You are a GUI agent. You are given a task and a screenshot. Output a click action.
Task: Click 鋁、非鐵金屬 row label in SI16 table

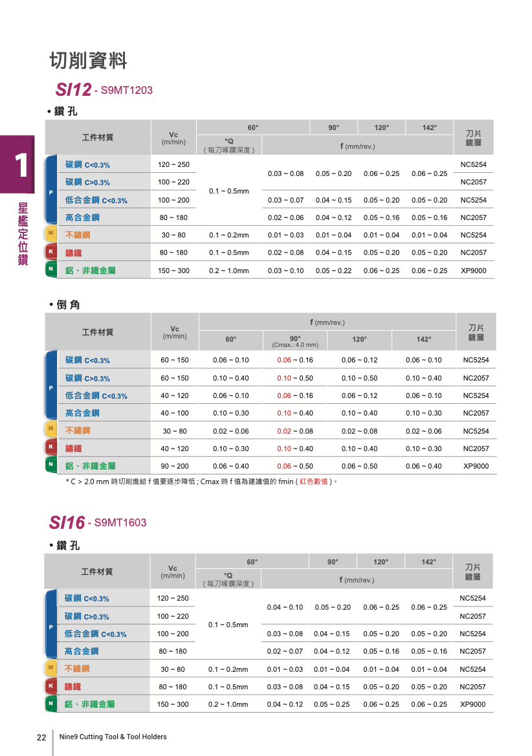(89, 704)
